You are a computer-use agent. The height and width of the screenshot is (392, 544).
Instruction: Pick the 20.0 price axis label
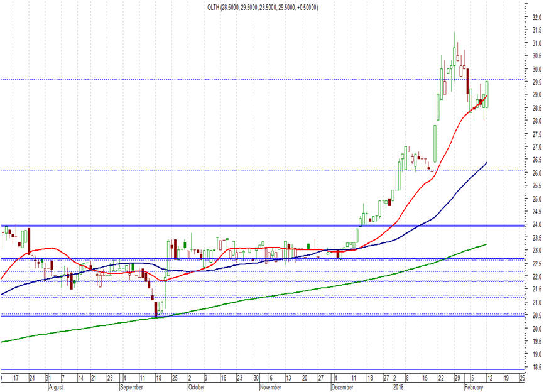tap(537, 329)
